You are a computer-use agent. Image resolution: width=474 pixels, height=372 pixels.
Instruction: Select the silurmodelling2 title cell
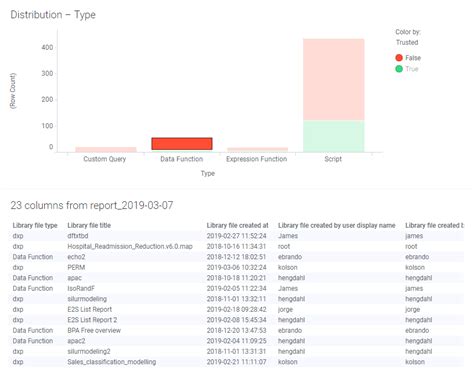coord(89,351)
